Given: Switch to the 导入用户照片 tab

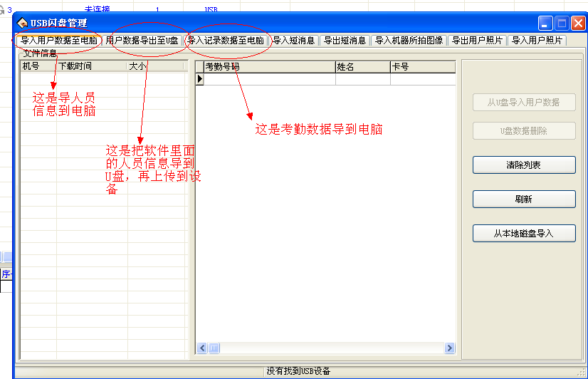Looking at the screenshot, I should (537, 41).
